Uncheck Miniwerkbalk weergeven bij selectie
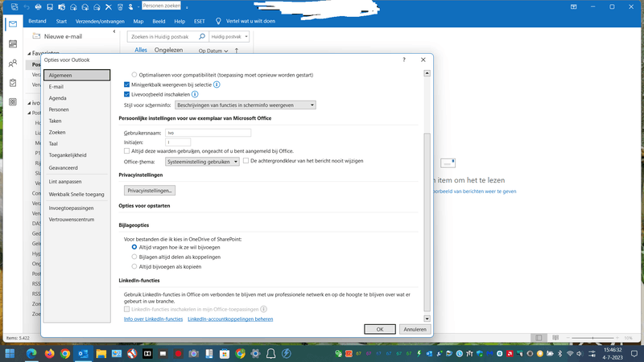Image resolution: width=644 pixels, height=362 pixels. point(127,84)
